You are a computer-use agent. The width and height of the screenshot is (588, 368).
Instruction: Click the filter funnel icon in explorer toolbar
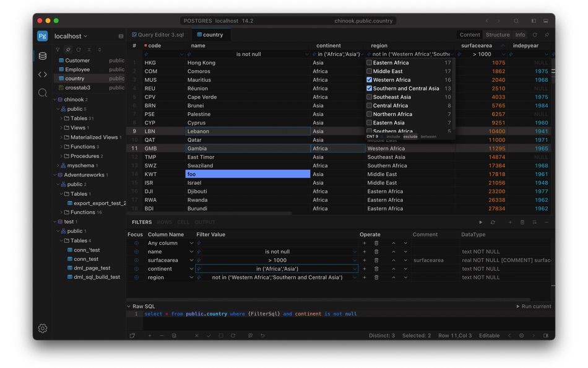(58, 50)
